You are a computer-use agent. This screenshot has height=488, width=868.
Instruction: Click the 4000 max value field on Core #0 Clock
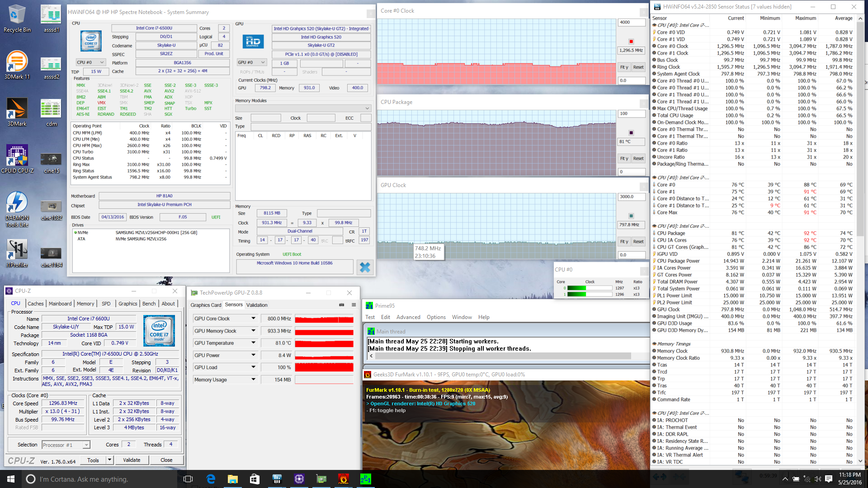[631, 22]
